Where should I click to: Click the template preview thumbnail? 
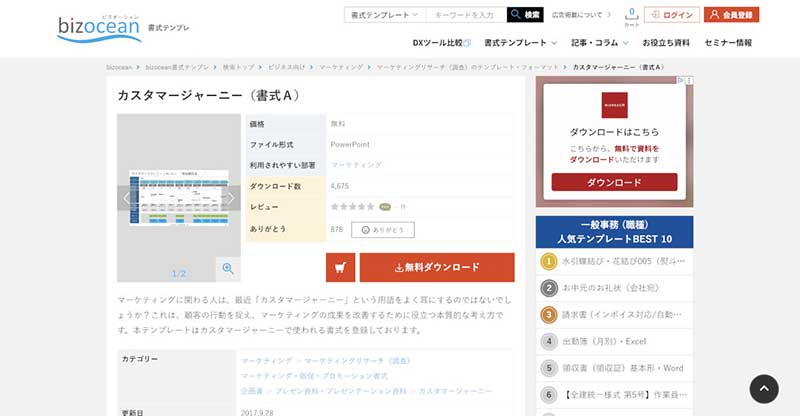coord(179,198)
